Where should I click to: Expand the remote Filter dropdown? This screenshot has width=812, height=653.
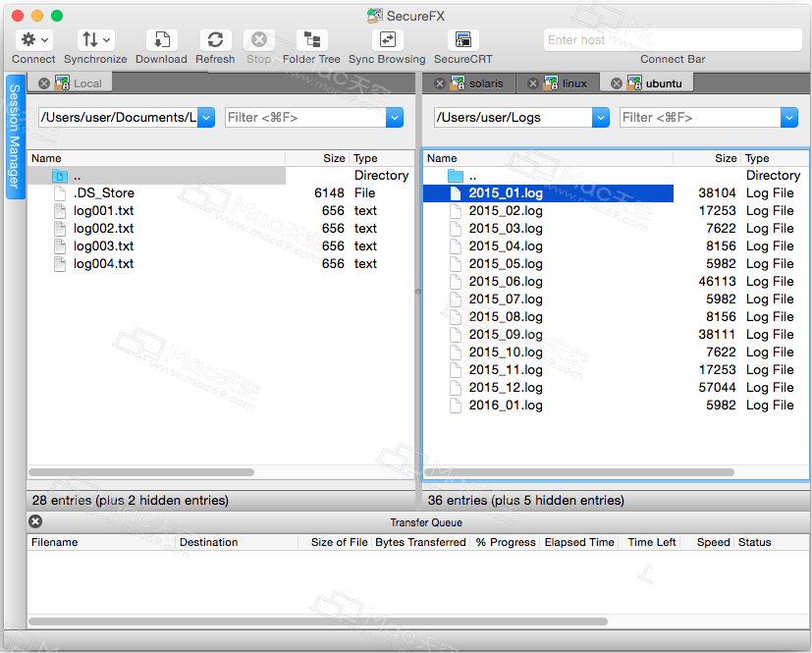[x=789, y=118]
